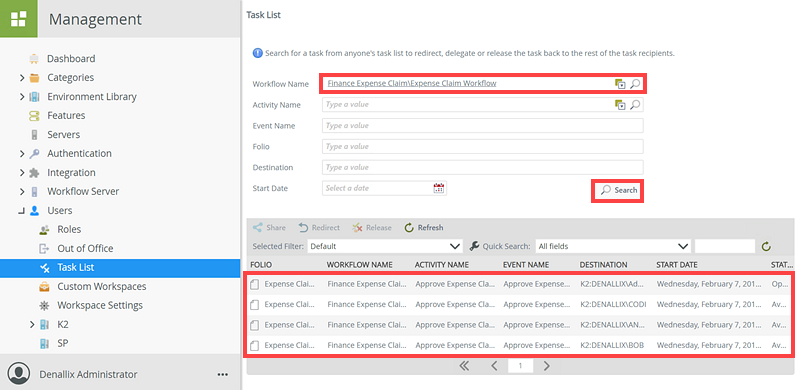Expand the Categories tree node
Image resolution: width=800 pixels, height=390 pixels.
tap(22, 78)
